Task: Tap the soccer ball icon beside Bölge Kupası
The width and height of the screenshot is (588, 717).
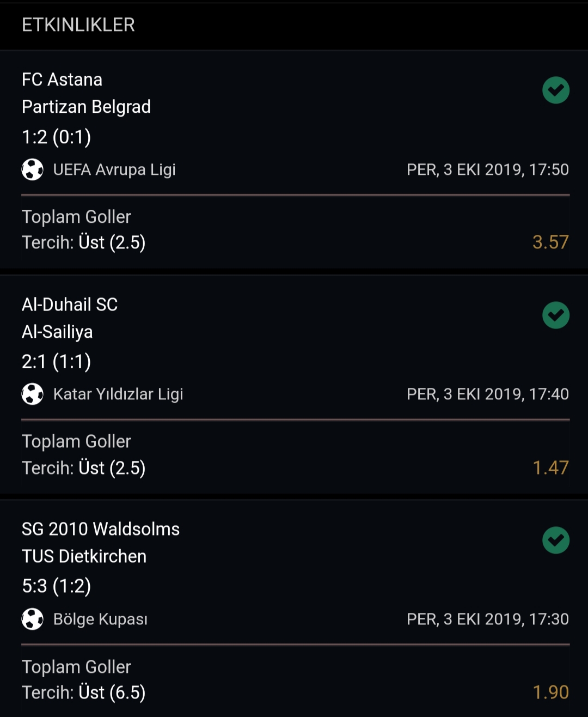Action: pyautogui.click(x=33, y=619)
